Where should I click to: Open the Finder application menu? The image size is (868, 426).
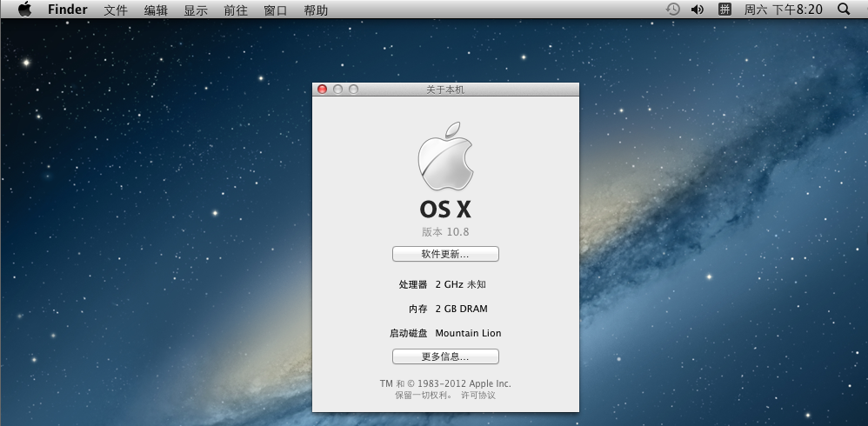67,10
